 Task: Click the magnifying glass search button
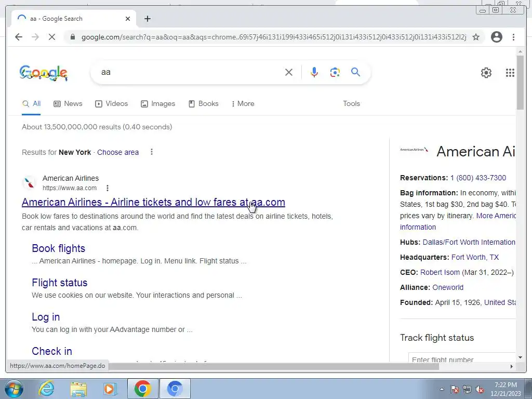click(x=355, y=72)
